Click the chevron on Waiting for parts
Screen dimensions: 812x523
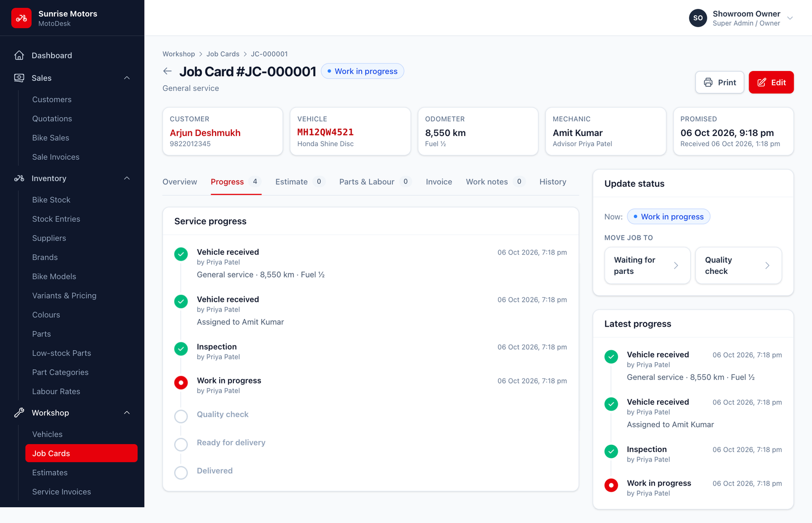tap(676, 265)
